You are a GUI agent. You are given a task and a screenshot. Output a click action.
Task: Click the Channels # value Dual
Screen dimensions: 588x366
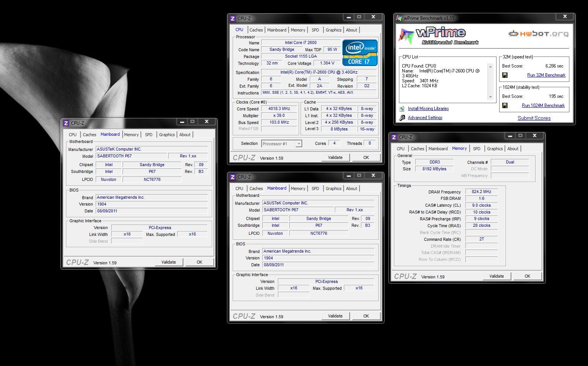click(510, 162)
